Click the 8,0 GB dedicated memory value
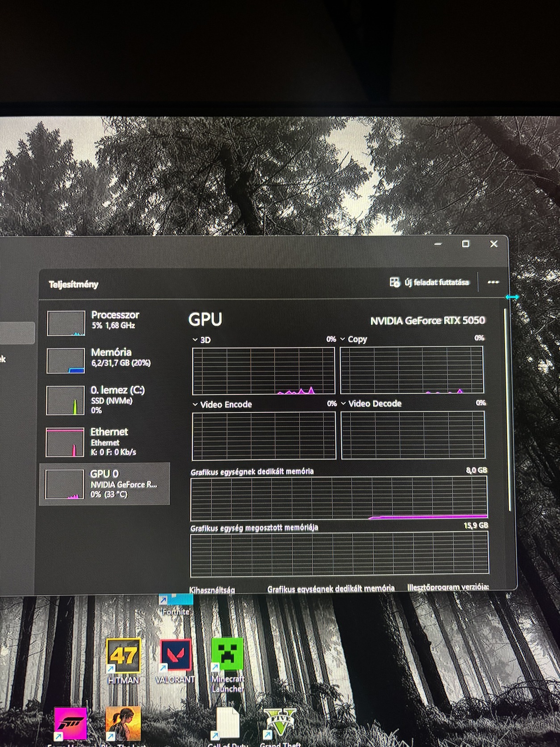The image size is (560, 747). point(476,470)
